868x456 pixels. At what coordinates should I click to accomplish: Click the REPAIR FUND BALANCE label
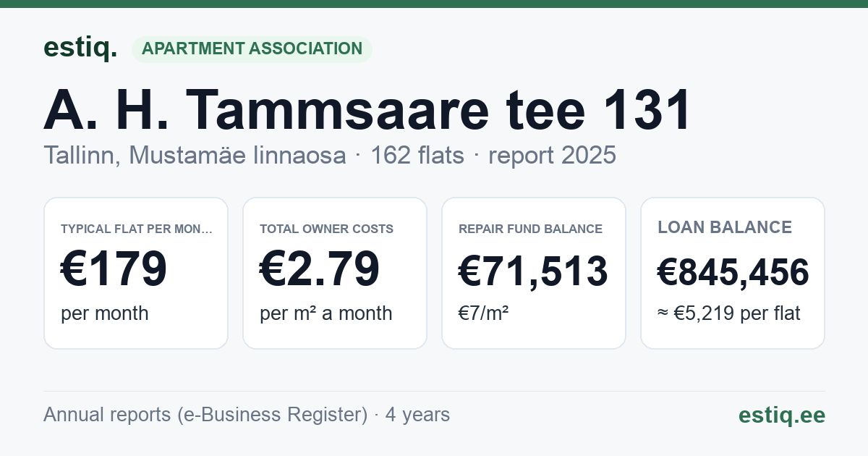coord(531,229)
